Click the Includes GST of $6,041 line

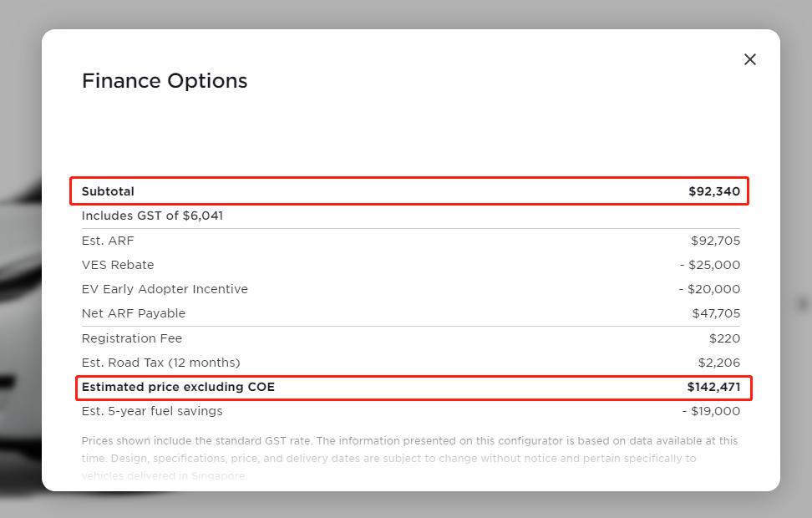[152, 216]
